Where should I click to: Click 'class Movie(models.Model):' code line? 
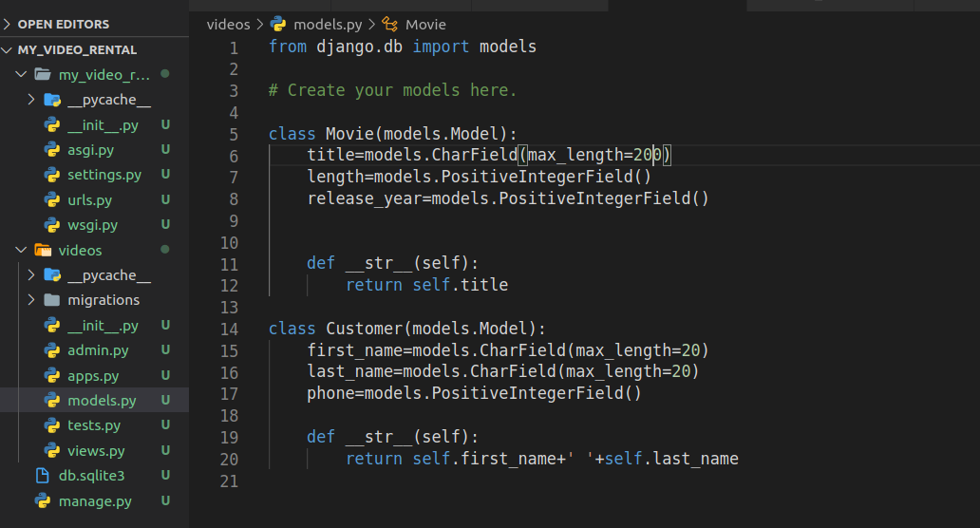point(392,134)
